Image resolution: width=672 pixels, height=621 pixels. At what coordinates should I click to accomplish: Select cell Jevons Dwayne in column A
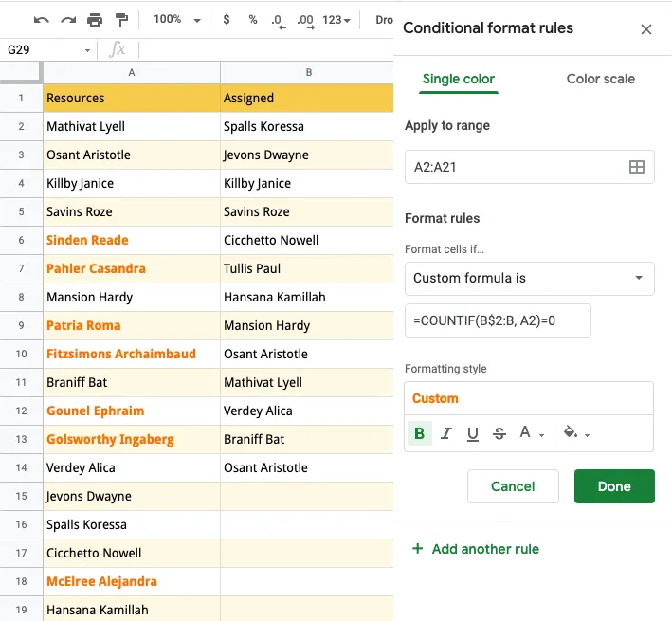click(132, 496)
